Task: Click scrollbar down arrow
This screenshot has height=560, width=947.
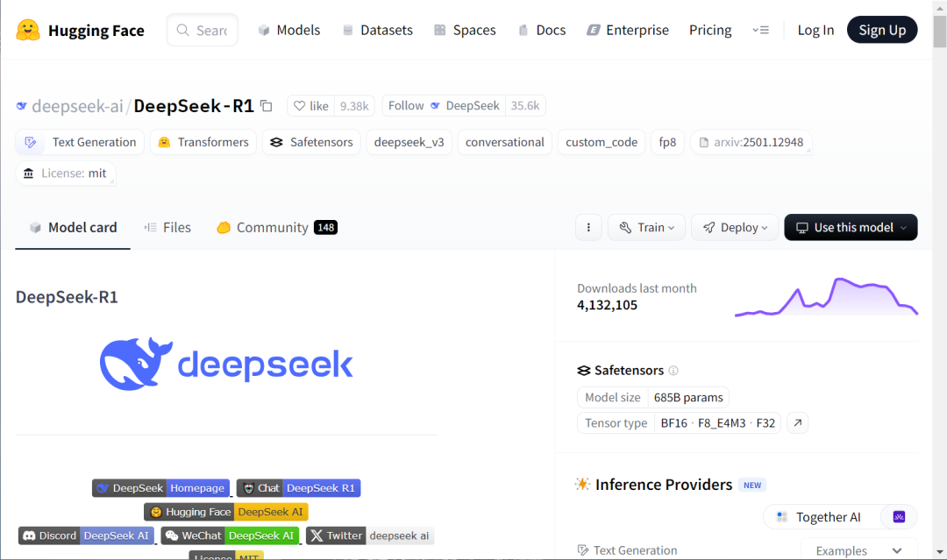Action: [x=940, y=551]
